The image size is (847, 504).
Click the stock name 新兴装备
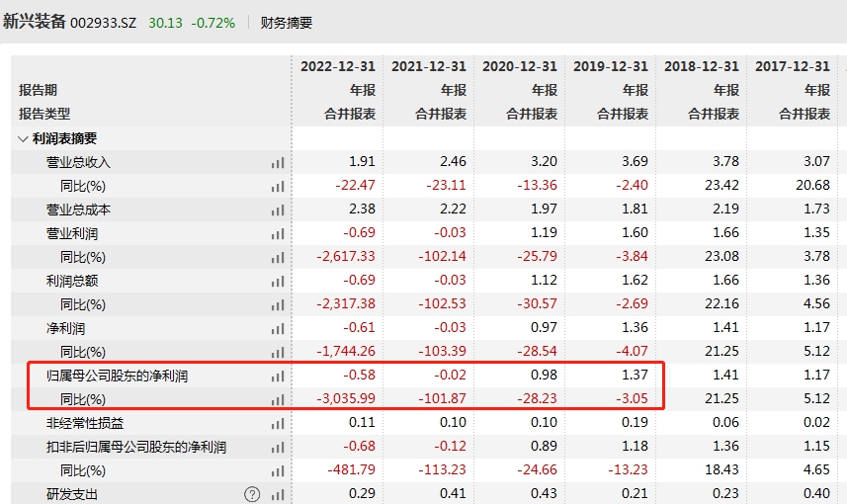click(34, 22)
